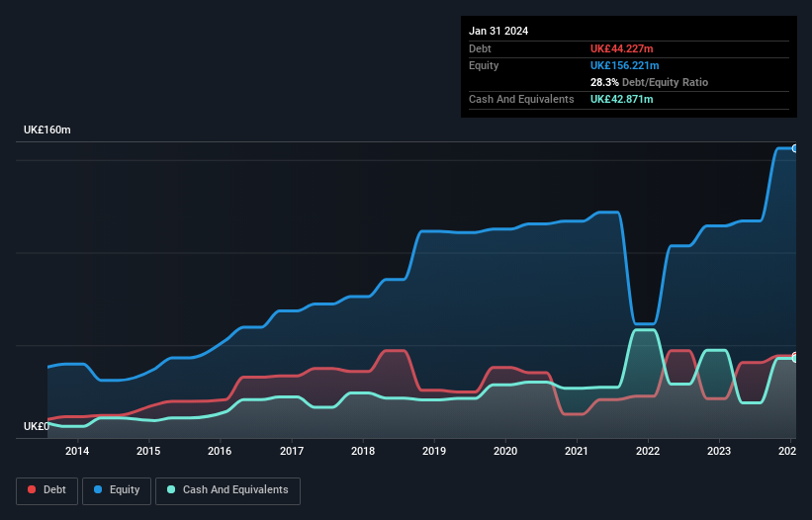Screen dimensions: 812x520
Task: Click the 2021 x-axis label
Action: [x=577, y=451]
